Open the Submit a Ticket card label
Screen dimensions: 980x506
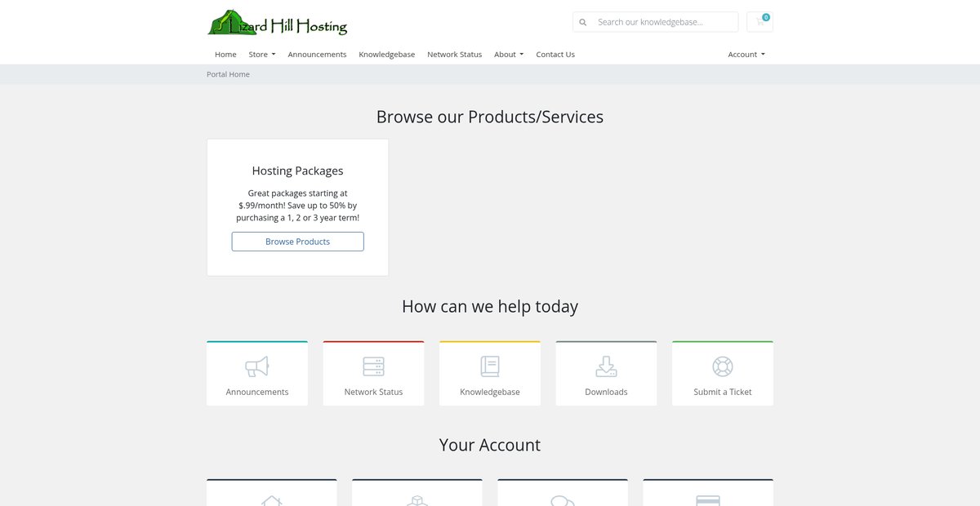(x=723, y=392)
